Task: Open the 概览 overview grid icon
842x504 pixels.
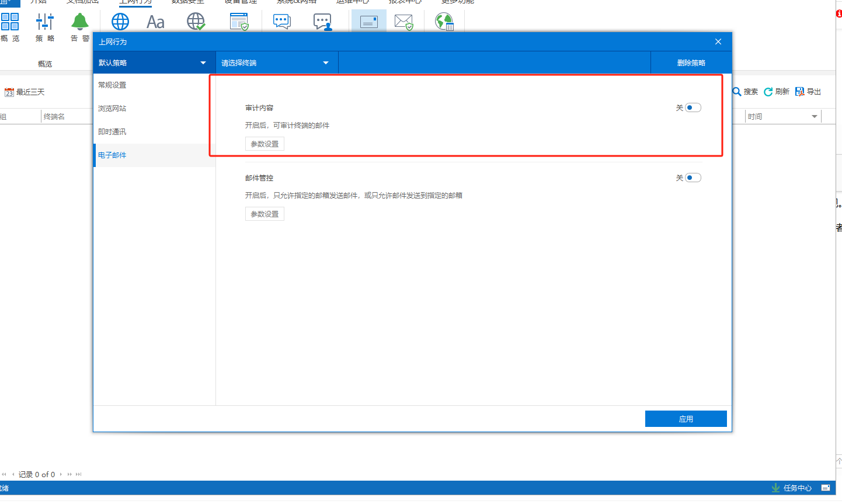Action: click(10, 22)
